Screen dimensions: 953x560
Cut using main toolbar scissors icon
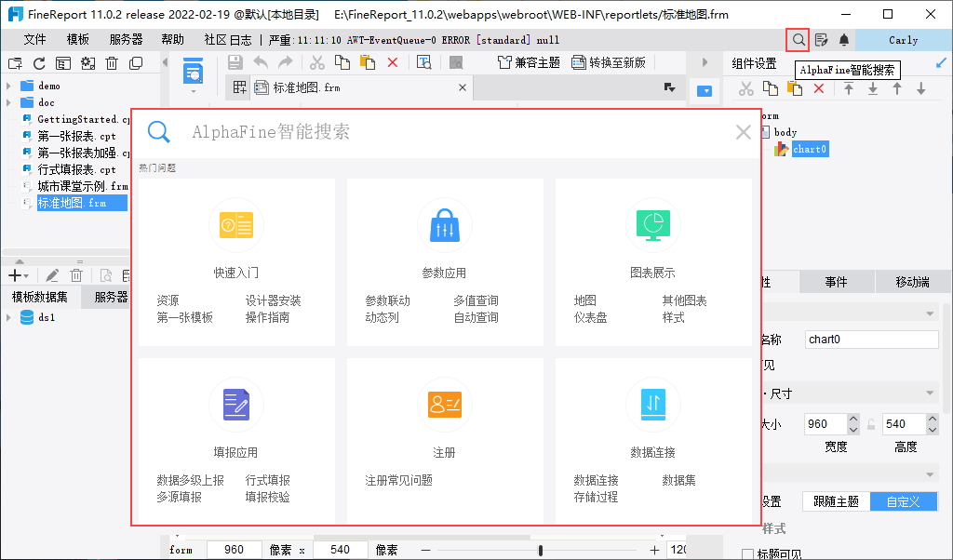(317, 62)
